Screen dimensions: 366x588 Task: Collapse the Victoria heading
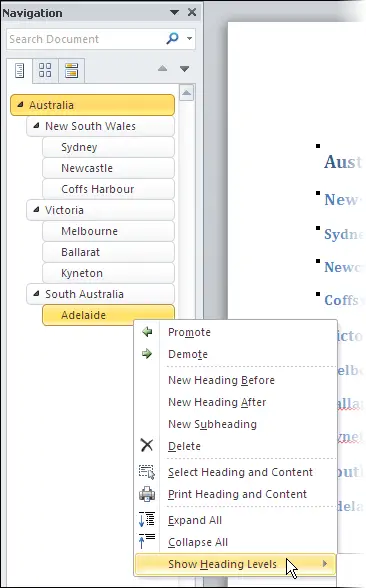click(36, 210)
